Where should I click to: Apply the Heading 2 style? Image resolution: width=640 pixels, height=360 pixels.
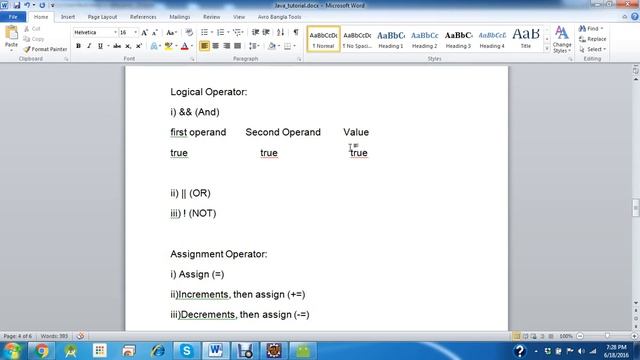click(424, 39)
